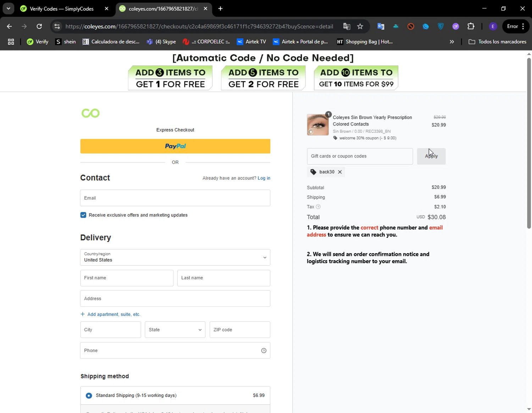Go back with the browser back arrow
This screenshot has height=413, width=532.
tap(10, 26)
